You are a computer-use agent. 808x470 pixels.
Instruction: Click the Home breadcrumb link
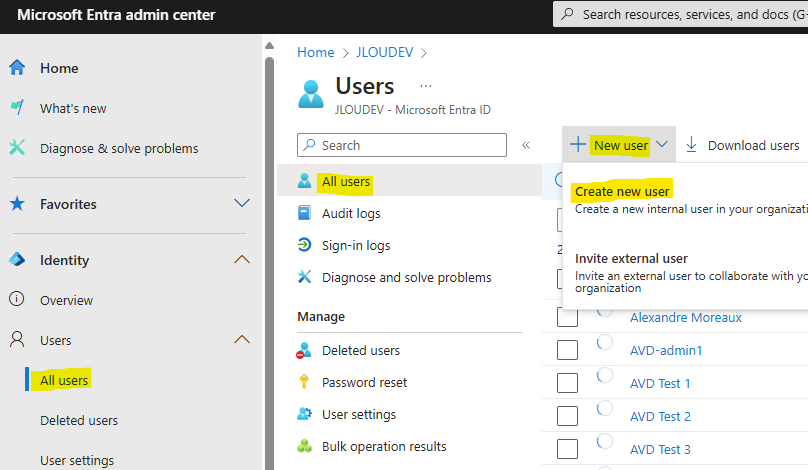point(315,53)
